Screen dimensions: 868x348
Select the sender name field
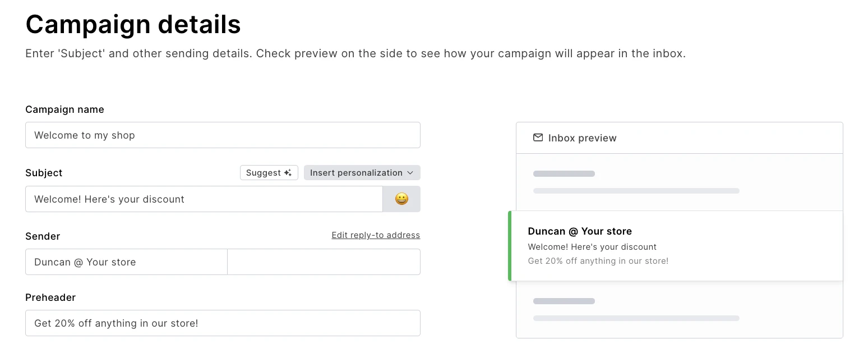coord(126,262)
